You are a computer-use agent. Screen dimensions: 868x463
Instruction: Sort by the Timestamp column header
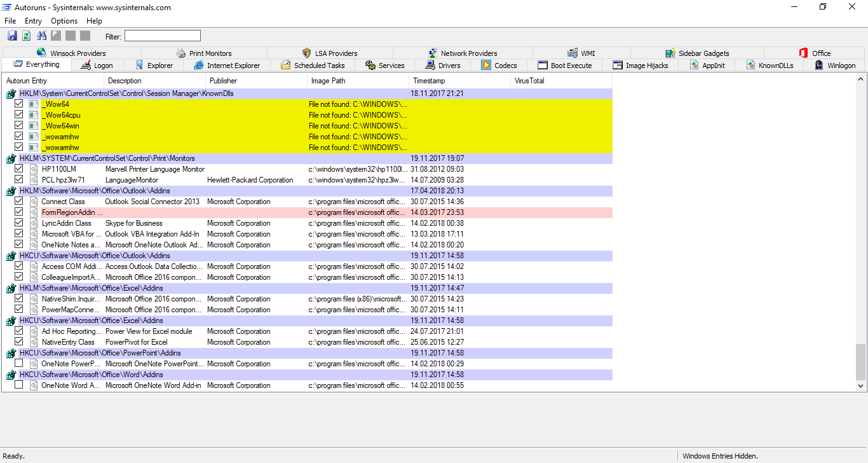[459, 81]
